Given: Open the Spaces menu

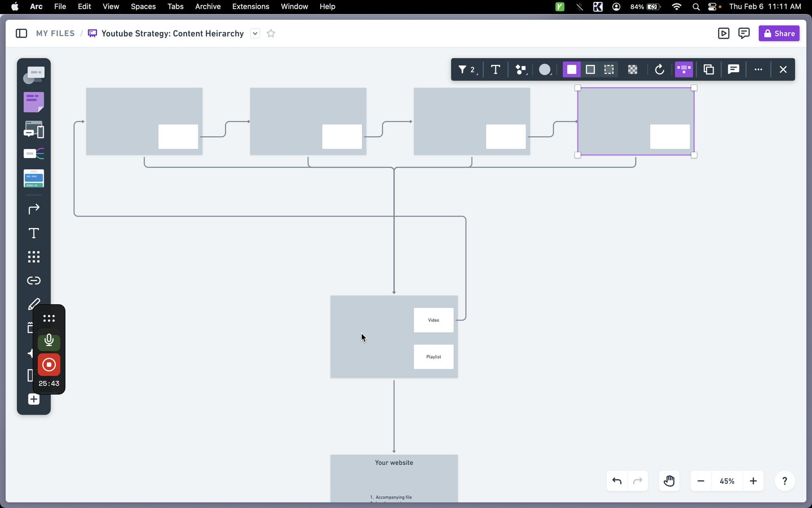Looking at the screenshot, I should [x=143, y=7].
